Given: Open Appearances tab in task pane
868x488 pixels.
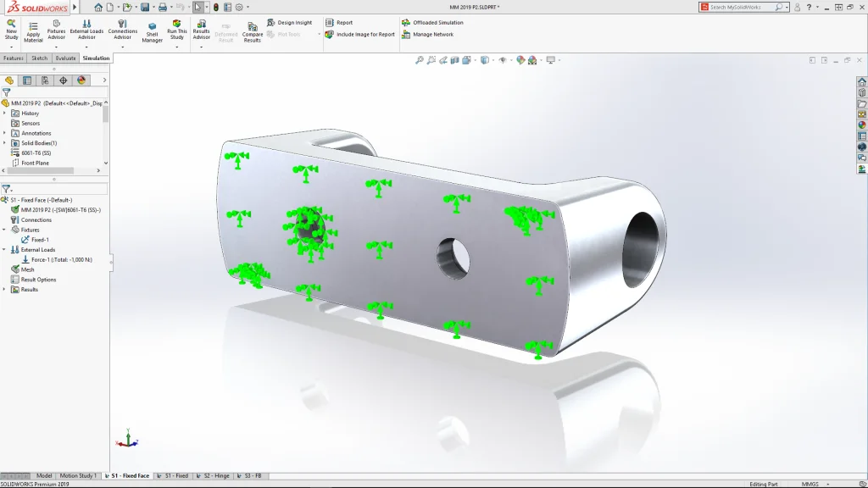Looking at the screenshot, I should point(862,125).
